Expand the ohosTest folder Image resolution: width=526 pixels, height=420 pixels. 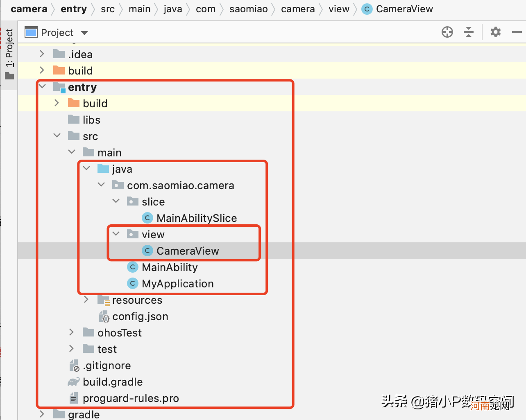[71, 332]
